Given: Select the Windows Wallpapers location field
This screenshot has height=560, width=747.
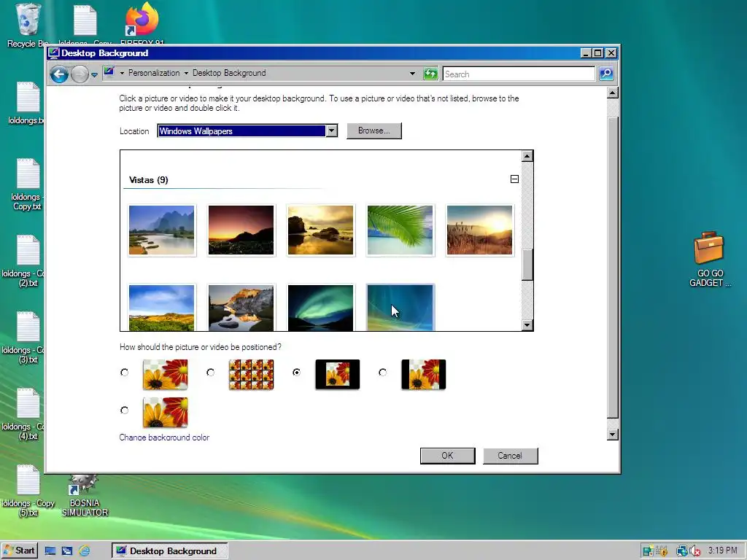Looking at the screenshot, I should (x=241, y=131).
